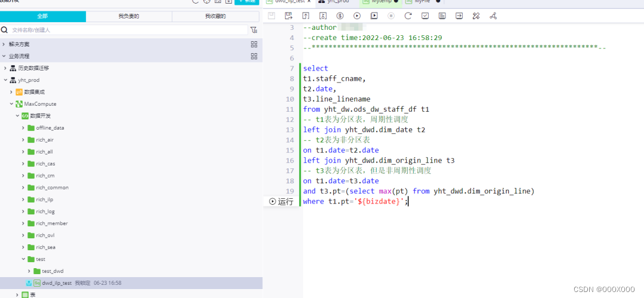Click the 't3.line_linename' code line
This screenshot has height=298, width=644.
(336, 99)
